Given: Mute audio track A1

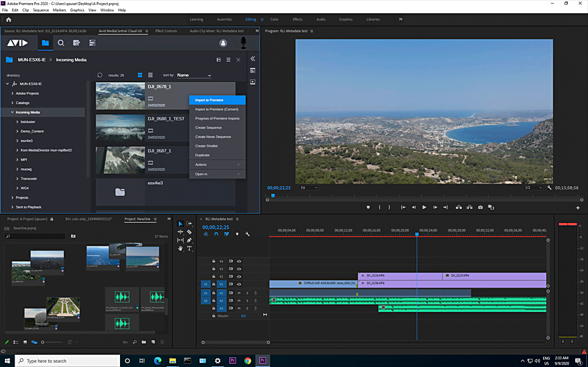Looking at the screenshot, I should [x=239, y=293].
